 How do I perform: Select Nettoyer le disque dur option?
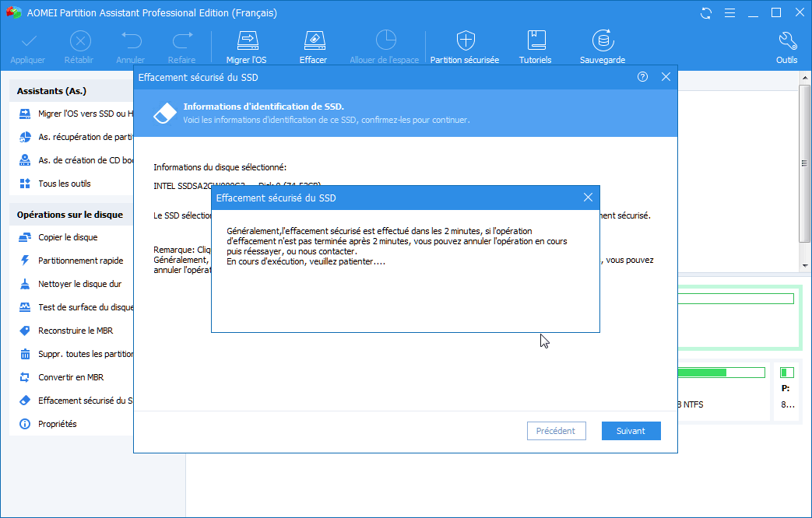coord(70,284)
